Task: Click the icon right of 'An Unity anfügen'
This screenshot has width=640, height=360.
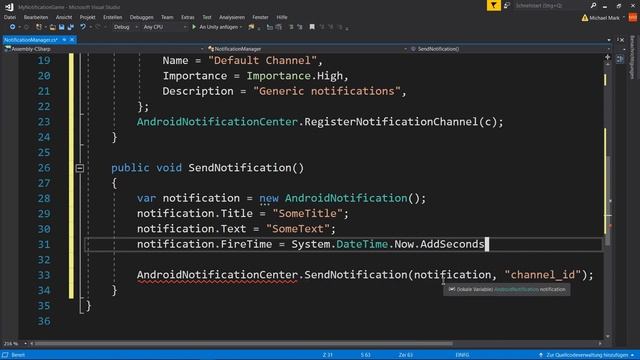Action: coord(251,27)
